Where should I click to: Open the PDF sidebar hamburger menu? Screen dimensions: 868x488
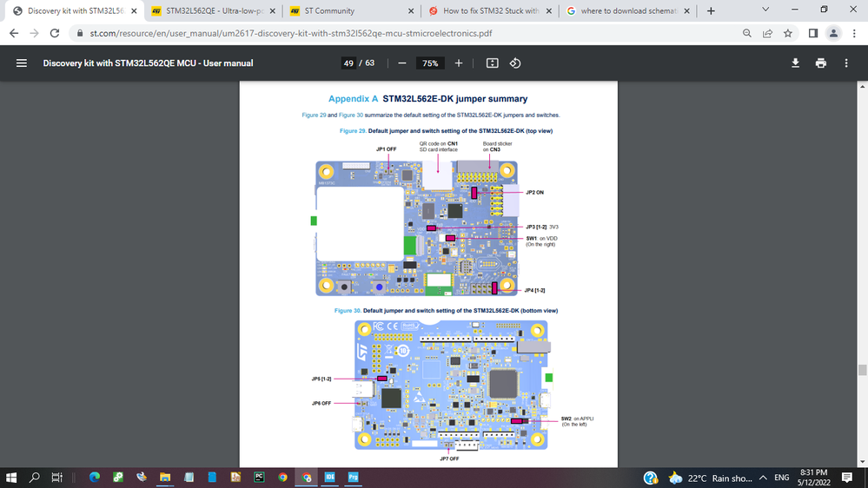click(x=22, y=63)
